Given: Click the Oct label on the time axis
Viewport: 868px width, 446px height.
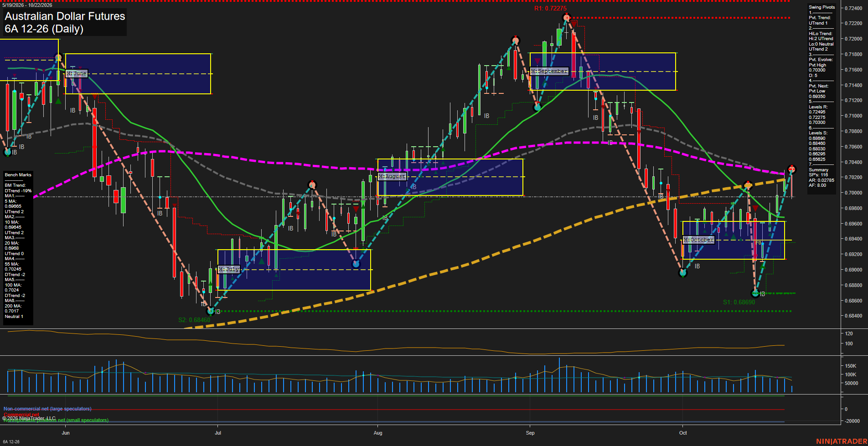Looking at the screenshot, I should 683,433.
